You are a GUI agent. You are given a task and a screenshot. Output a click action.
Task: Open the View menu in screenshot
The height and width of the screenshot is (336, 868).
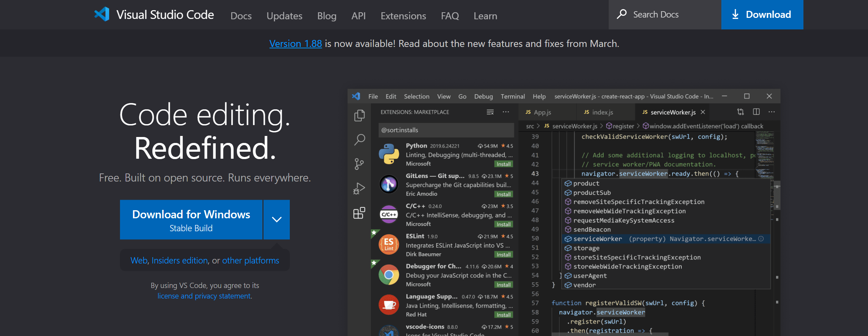coord(444,96)
